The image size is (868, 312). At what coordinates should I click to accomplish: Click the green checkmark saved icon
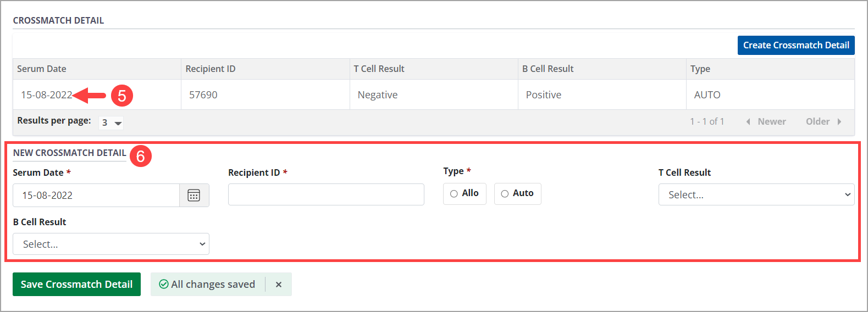click(163, 285)
